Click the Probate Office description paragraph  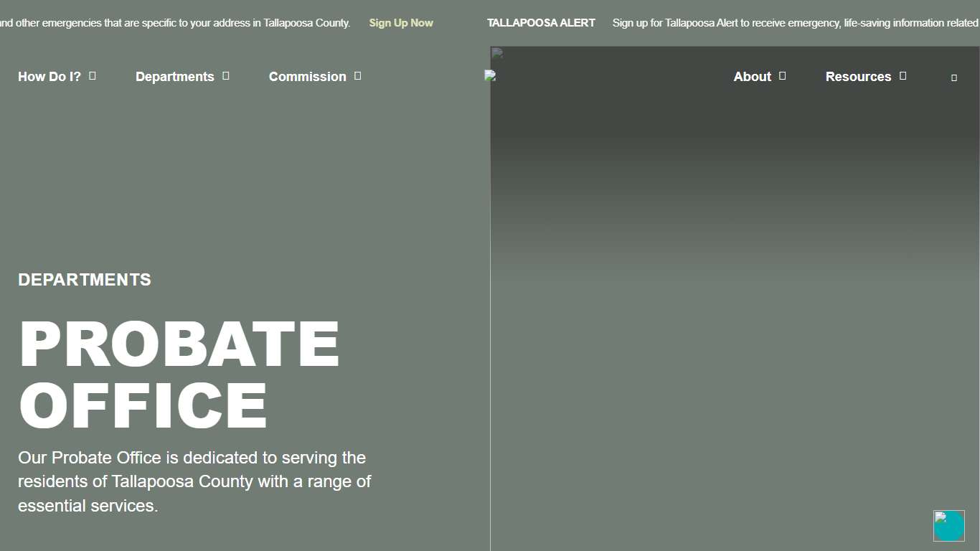click(194, 481)
